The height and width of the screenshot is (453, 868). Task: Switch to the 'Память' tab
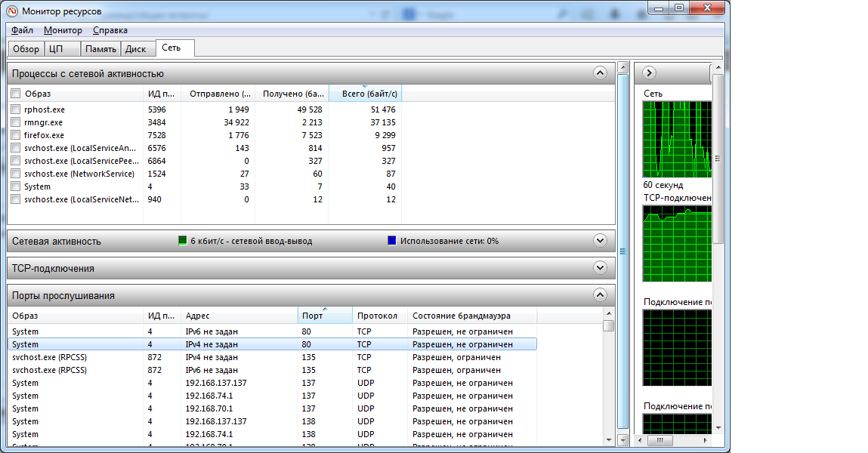click(x=100, y=49)
